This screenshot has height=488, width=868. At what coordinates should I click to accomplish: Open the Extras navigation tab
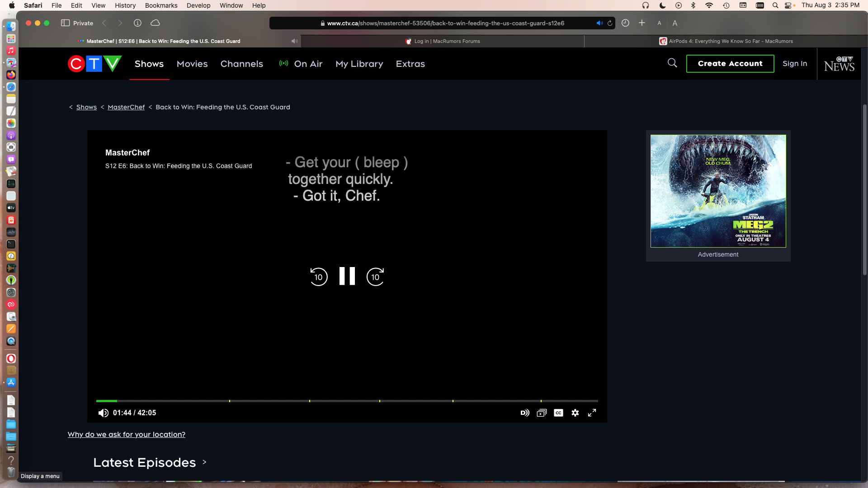click(410, 64)
